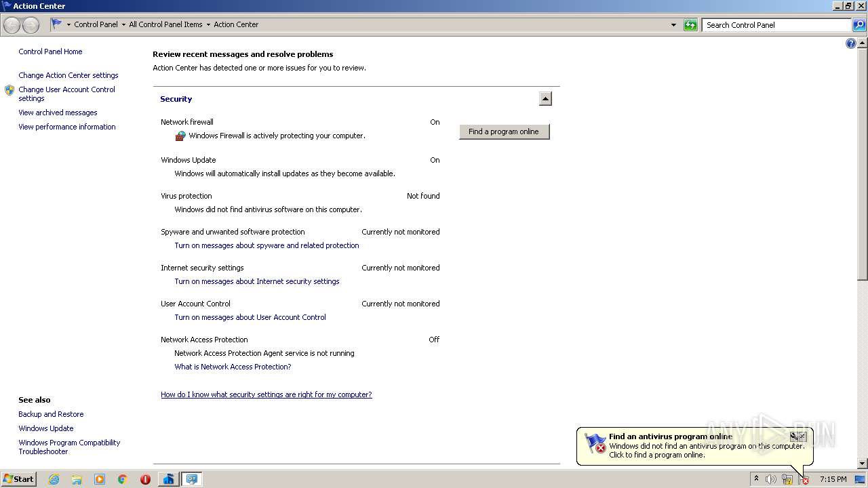The width and height of the screenshot is (868, 488).
Task: Click the Security section heading
Action: click(x=176, y=99)
